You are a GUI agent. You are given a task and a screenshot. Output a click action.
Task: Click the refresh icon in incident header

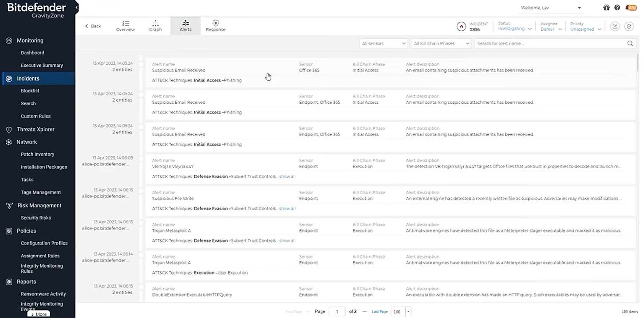[x=629, y=26]
